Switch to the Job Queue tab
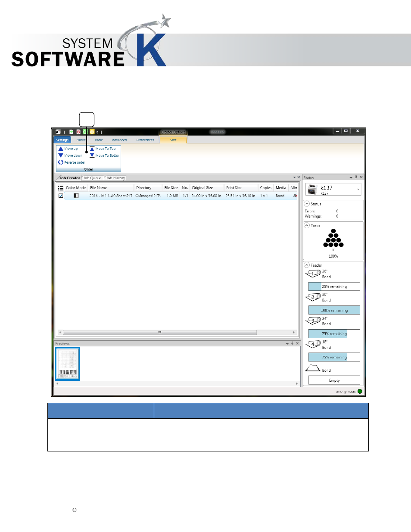Image resolution: width=411 pixels, height=532 pixels. [93, 178]
